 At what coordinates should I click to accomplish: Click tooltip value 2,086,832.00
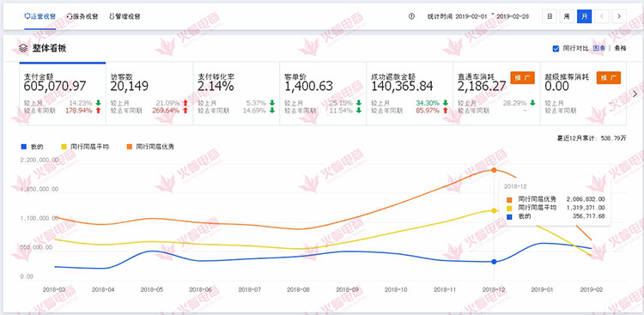click(586, 199)
